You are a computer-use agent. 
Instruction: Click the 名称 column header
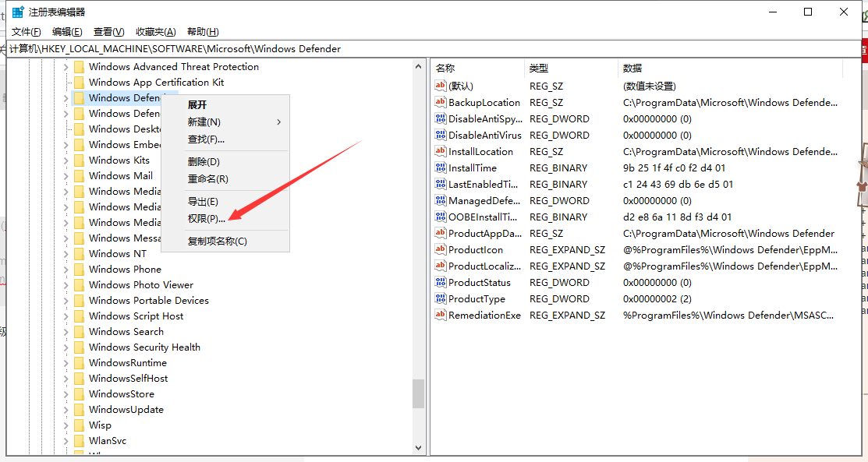coord(478,68)
